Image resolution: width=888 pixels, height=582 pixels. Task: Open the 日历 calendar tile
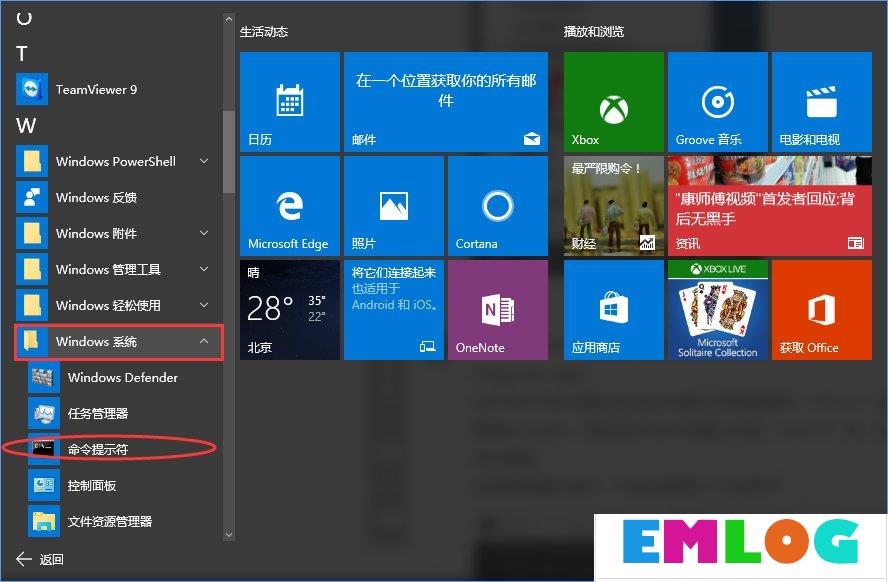click(x=289, y=102)
